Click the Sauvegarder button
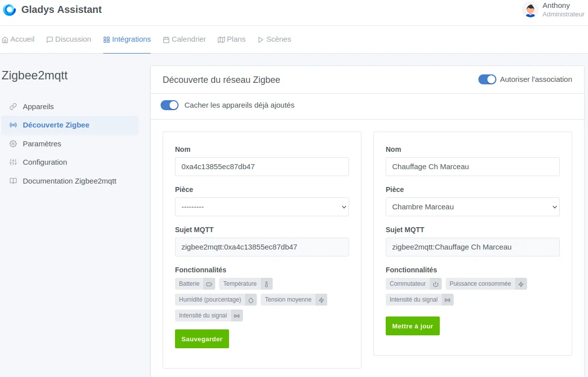 (202, 339)
